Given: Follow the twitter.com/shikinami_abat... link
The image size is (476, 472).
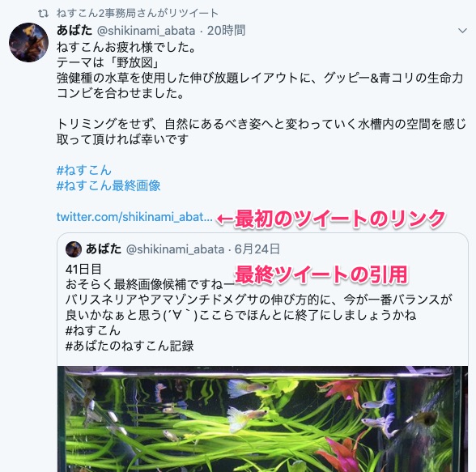Looking at the screenshot, I should [x=134, y=217].
